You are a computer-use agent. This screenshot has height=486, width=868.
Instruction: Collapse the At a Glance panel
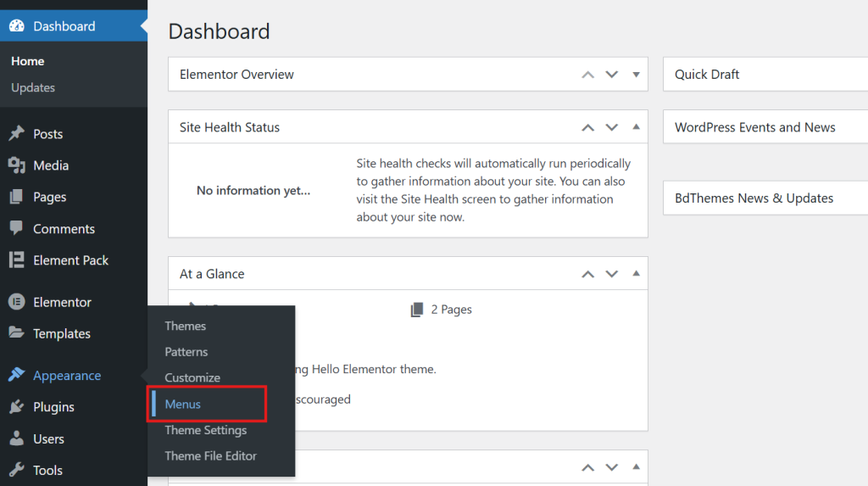(x=636, y=274)
